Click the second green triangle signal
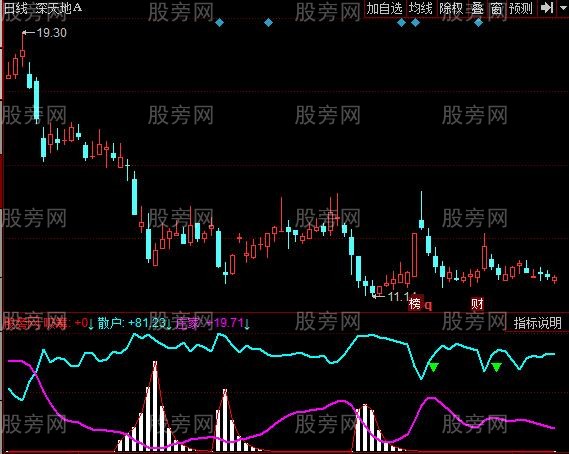 (x=496, y=367)
